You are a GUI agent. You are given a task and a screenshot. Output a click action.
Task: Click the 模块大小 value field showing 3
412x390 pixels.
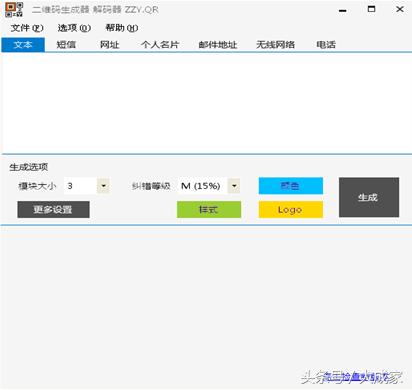click(x=80, y=186)
